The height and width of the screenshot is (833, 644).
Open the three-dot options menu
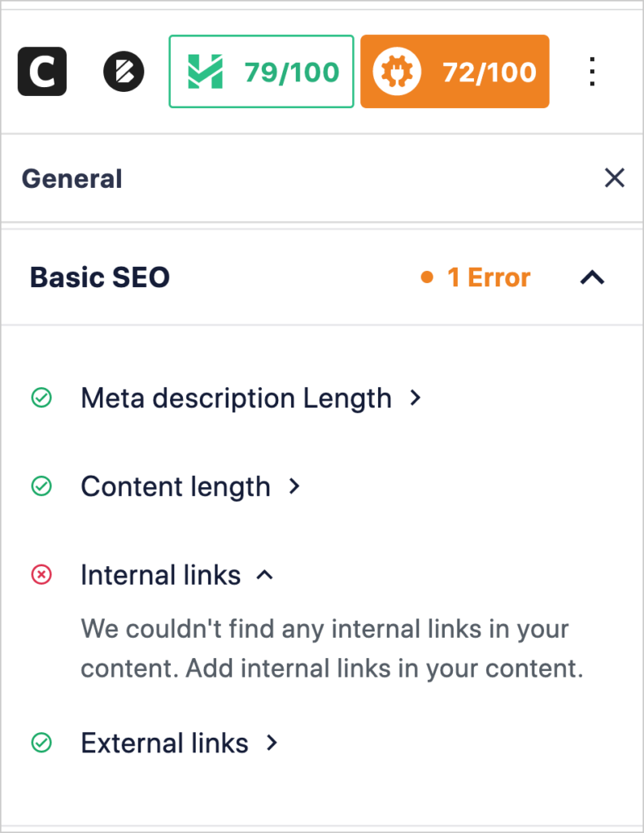click(x=592, y=72)
